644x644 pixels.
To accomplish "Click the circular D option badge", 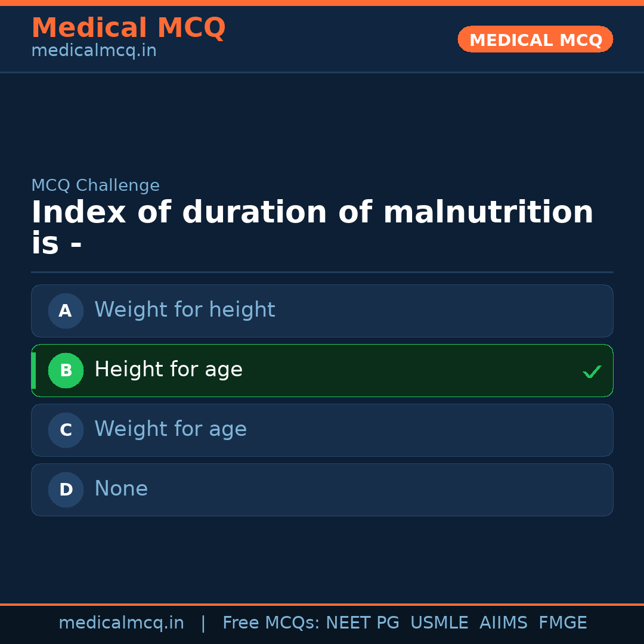I will point(66,490).
